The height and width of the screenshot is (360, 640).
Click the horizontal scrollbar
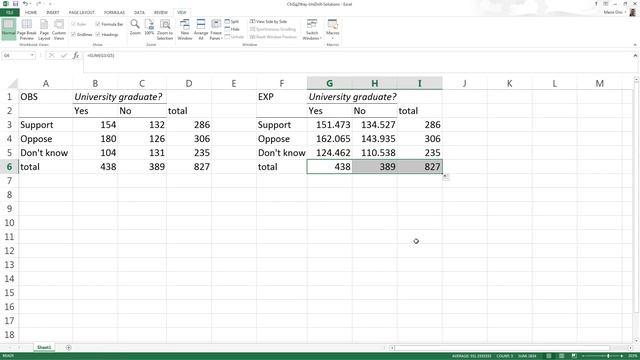pos(502,348)
